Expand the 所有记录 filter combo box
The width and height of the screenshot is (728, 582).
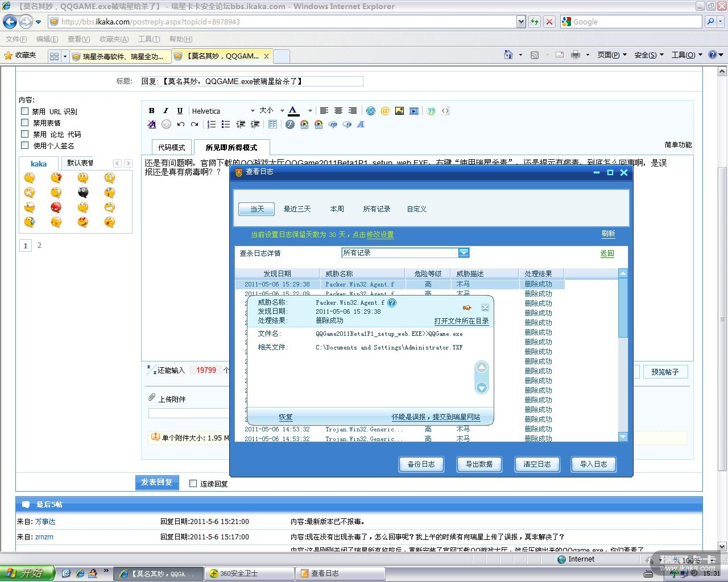[x=464, y=253]
